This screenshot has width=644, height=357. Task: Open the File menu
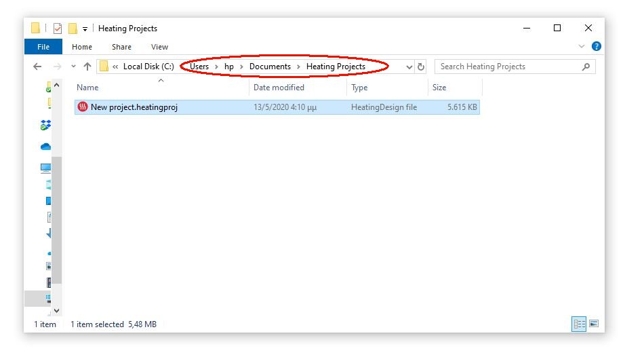point(43,47)
